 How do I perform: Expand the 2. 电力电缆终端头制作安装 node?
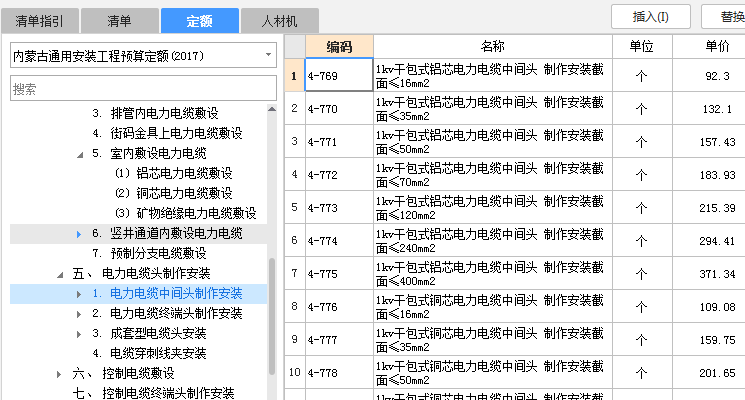(79, 314)
